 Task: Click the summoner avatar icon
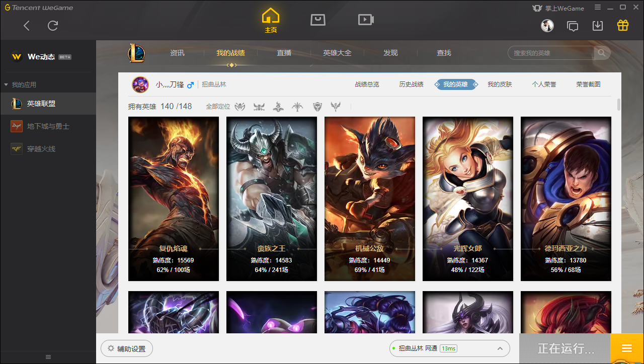[x=140, y=84]
